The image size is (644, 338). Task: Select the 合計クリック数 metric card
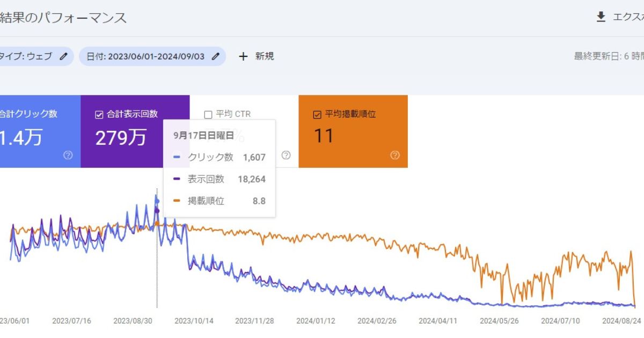38,131
